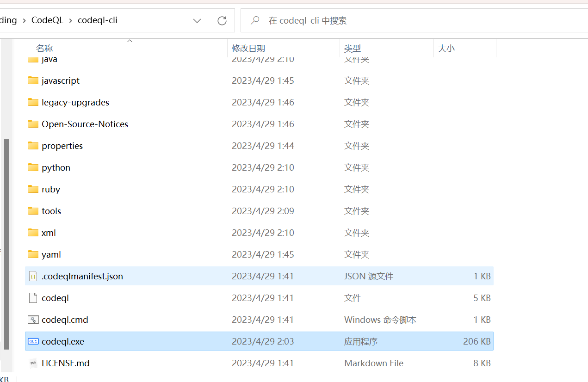This screenshot has width=588, height=382.
Task: Sort by the 类型 column header
Action: pyautogui.click(x=353, y=48)
